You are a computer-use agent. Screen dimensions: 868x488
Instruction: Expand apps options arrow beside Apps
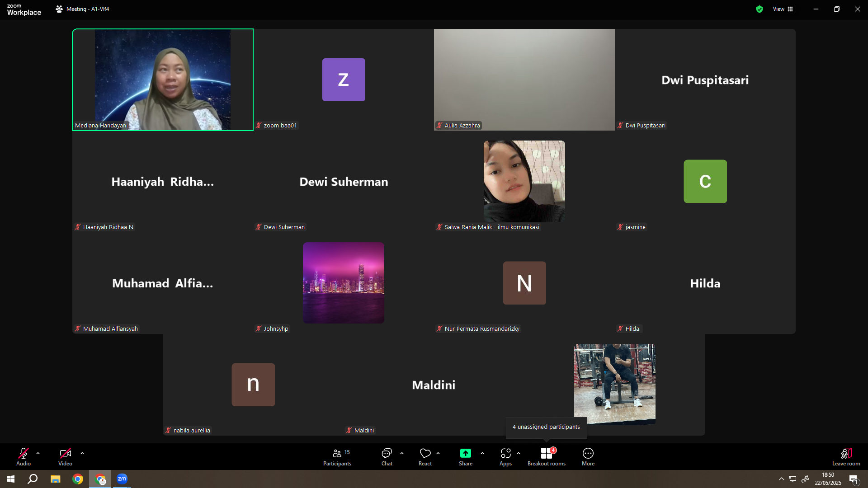(519, 453)
